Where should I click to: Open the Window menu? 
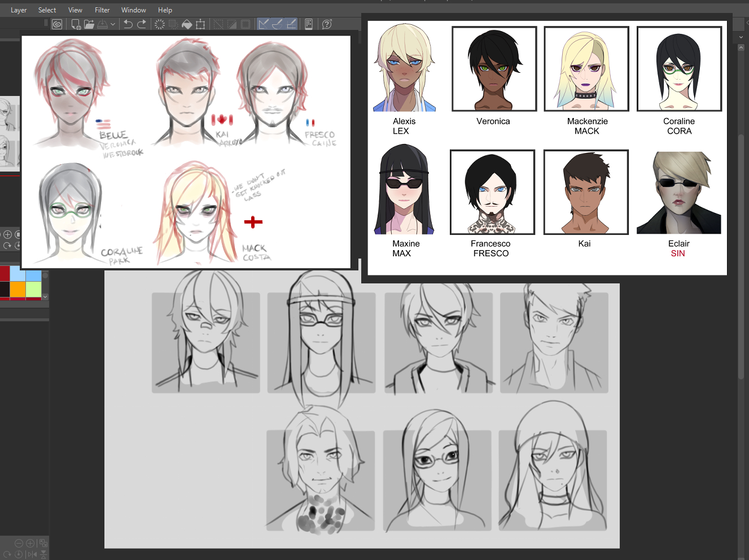(133, 10)
